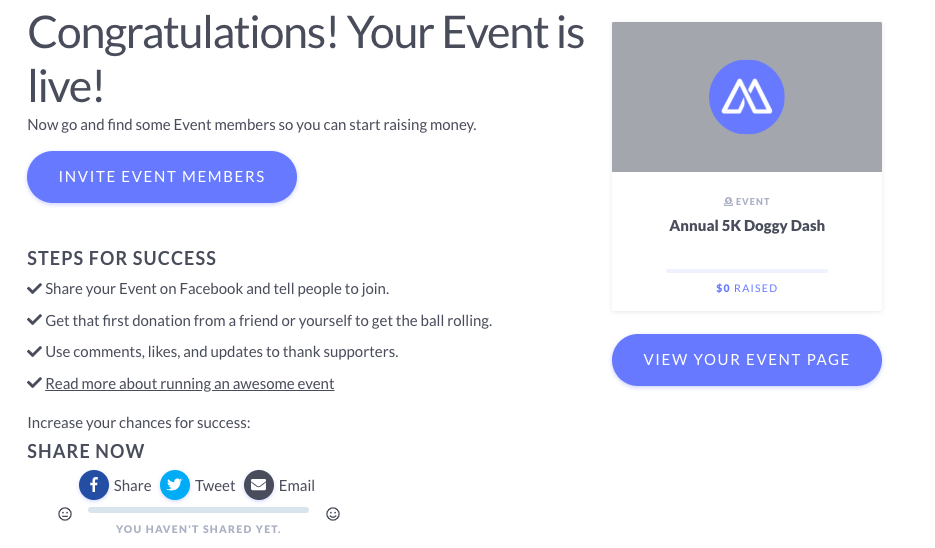Click the Invite Event Members button
Viewport: 935px width, 548px height.
pos(162,177)
